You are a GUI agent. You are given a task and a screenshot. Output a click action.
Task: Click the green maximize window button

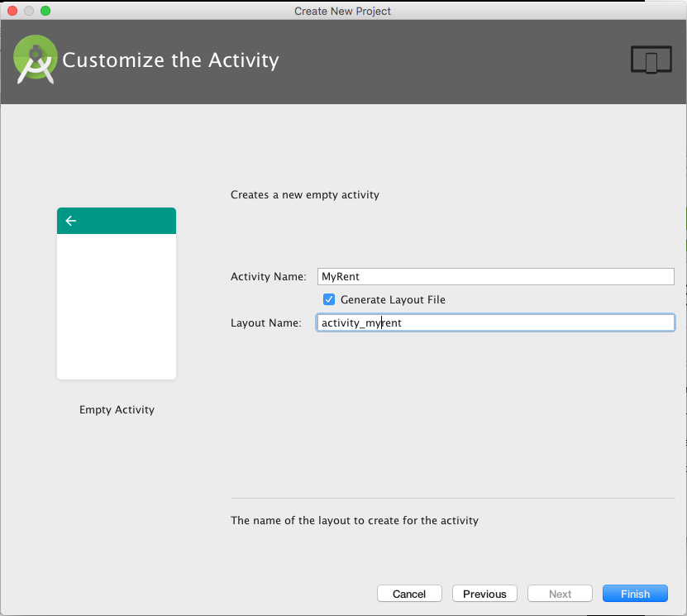(x=45, y=11)
